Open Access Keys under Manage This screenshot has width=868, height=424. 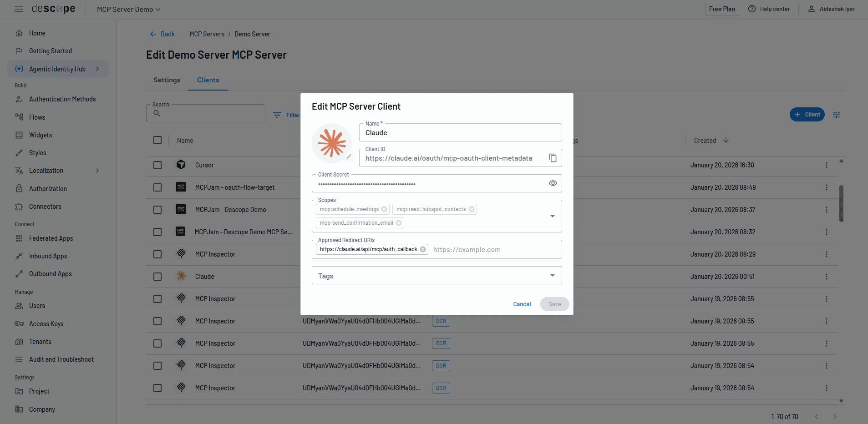point(46,323)
